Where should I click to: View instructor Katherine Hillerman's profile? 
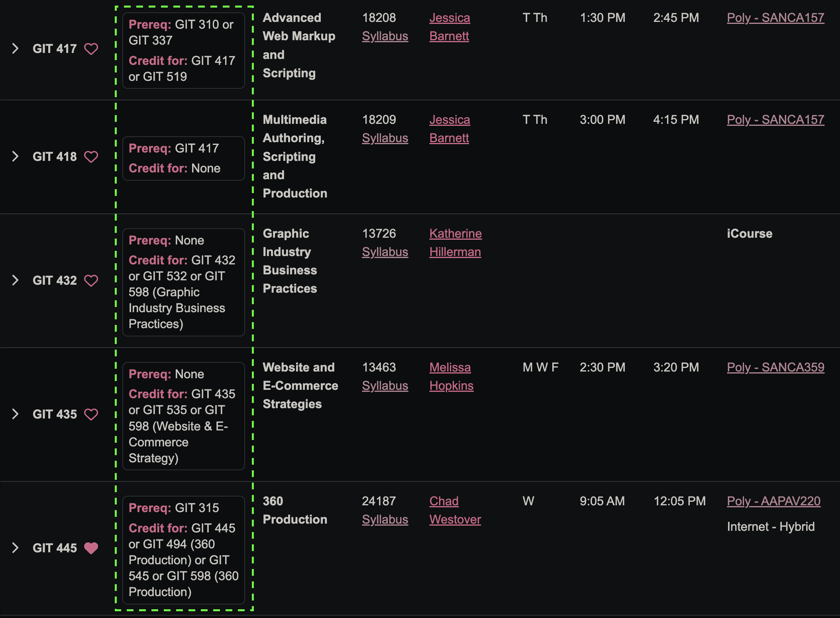(455, 243)
